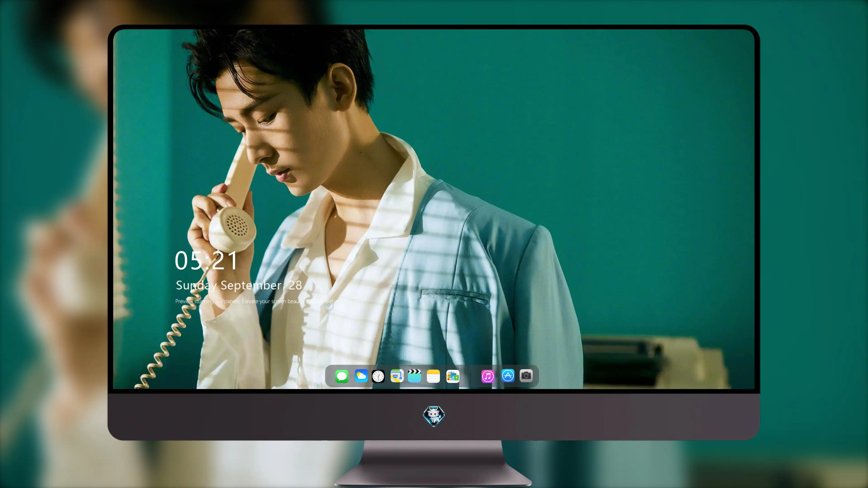Open the Weather app icon
The height and width of the screenshot is (488, 868).
(x=361, y=376)
